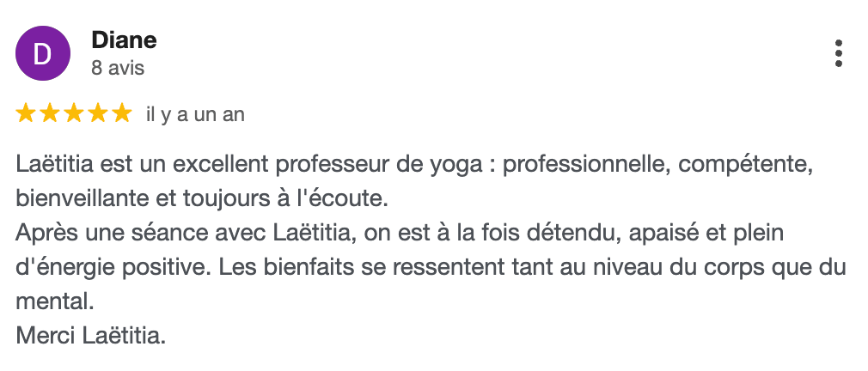868x371 pixels.
Task: Click Diane's purple "D" avatar
Action: [43, 53]
